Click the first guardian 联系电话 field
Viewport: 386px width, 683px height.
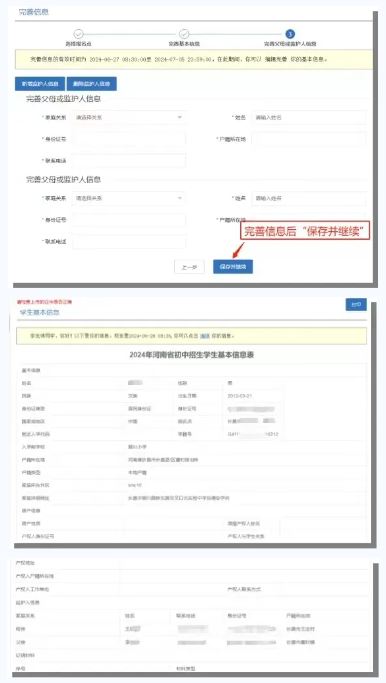[129, 160]
